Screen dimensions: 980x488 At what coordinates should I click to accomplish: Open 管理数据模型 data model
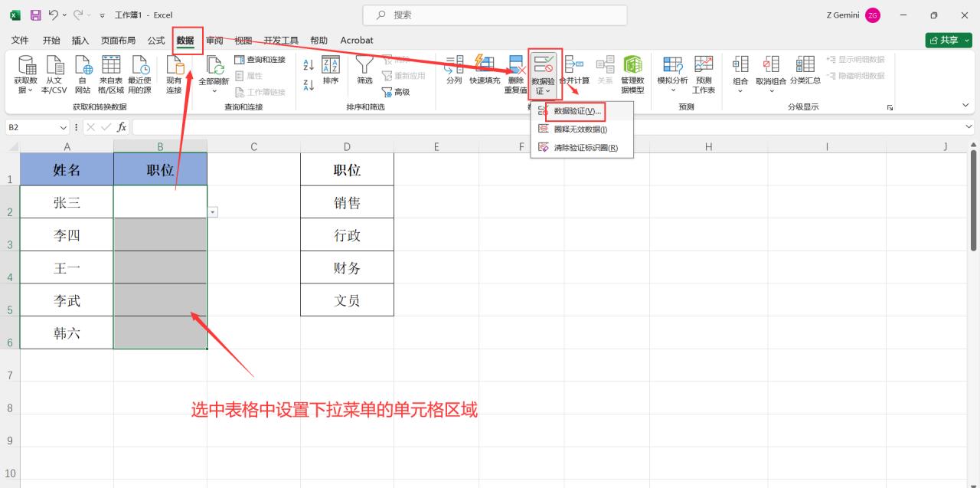(632, 75)
